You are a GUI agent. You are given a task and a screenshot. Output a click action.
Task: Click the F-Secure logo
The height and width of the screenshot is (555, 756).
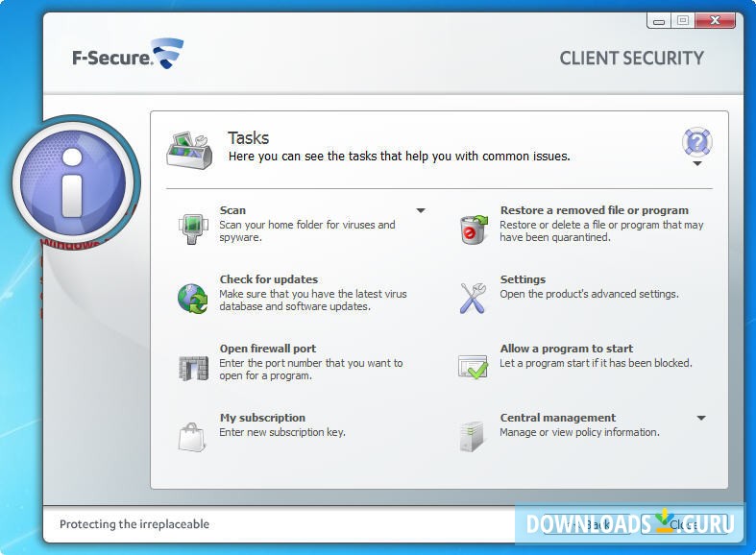tap(128, 54)
